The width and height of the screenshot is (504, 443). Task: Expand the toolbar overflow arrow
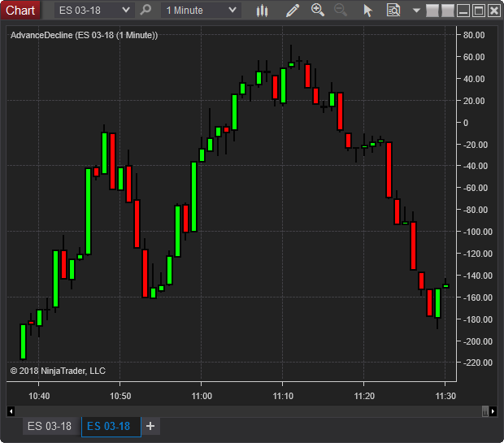(416, 11)
